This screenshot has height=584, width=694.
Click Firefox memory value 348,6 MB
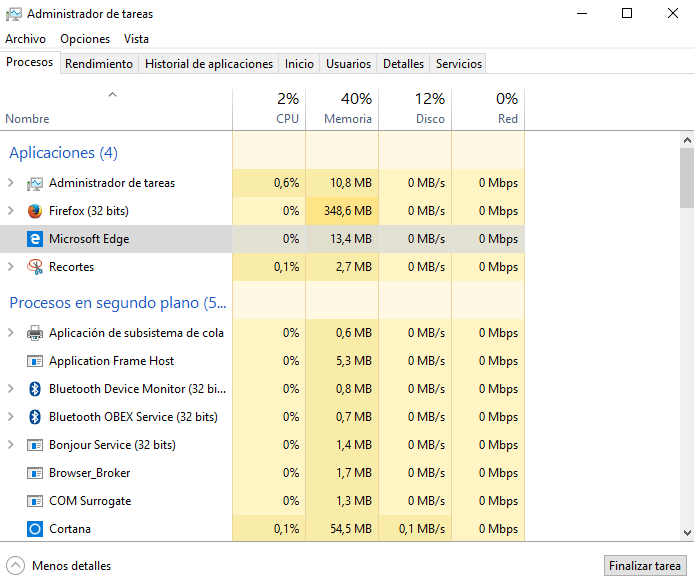pos(348,211)
